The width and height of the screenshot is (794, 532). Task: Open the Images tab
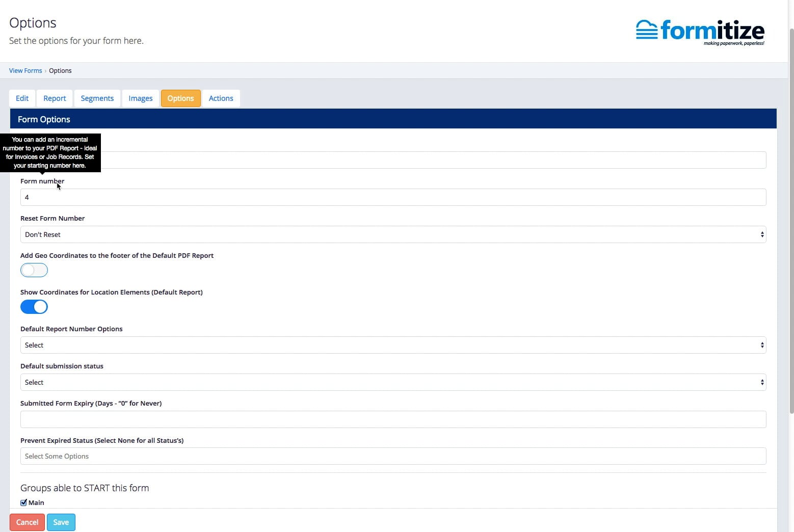click(141, 98)
